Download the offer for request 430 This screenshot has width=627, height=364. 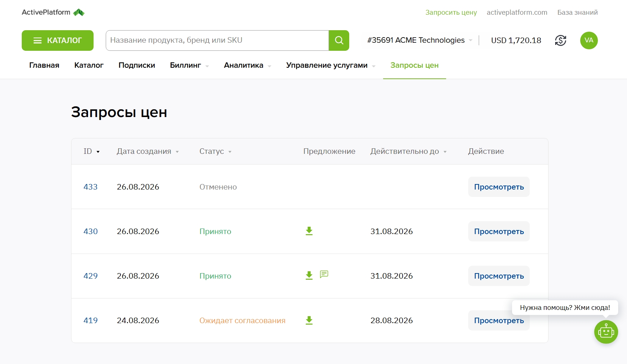tap(309, 231)
